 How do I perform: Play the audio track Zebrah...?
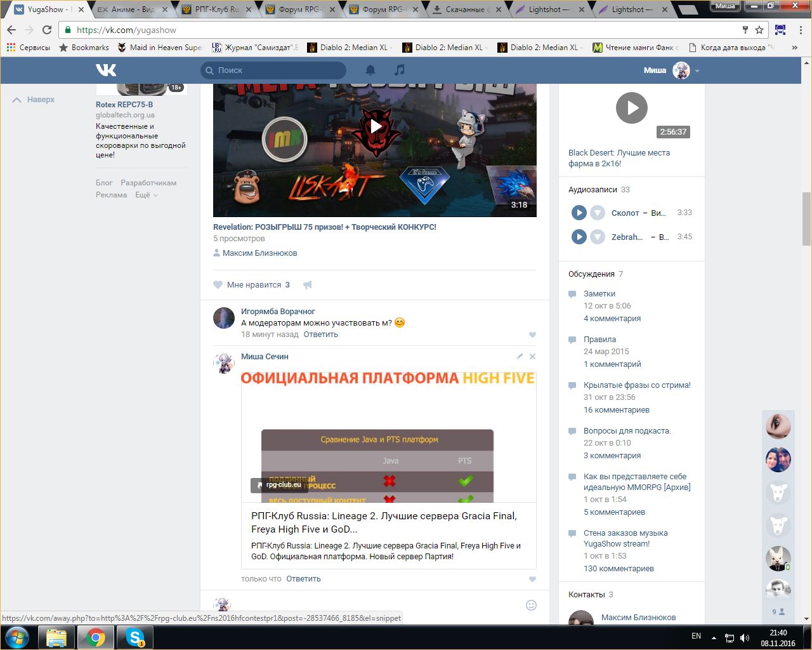[579, 237]
